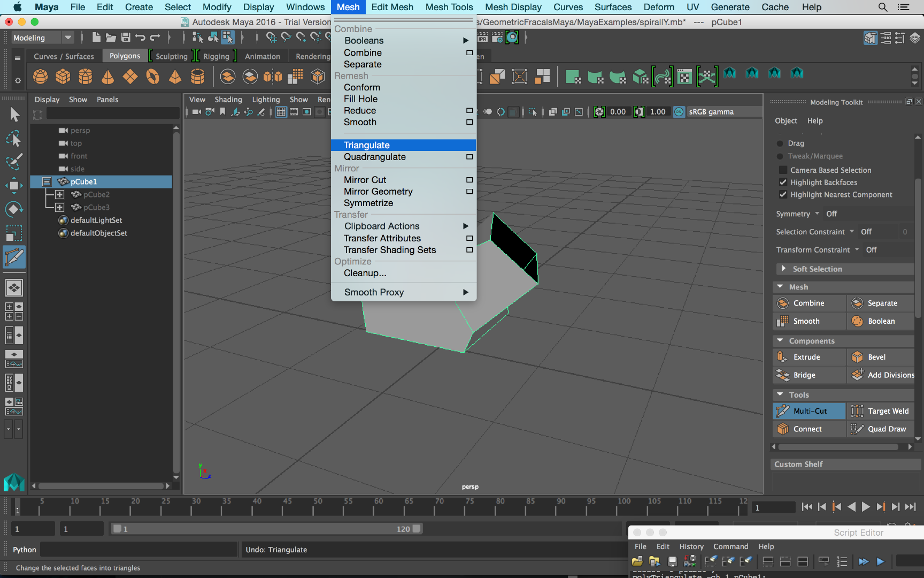
Task: Switch to Curves / Surfaces shelf tab
Action: click(64, 56)
